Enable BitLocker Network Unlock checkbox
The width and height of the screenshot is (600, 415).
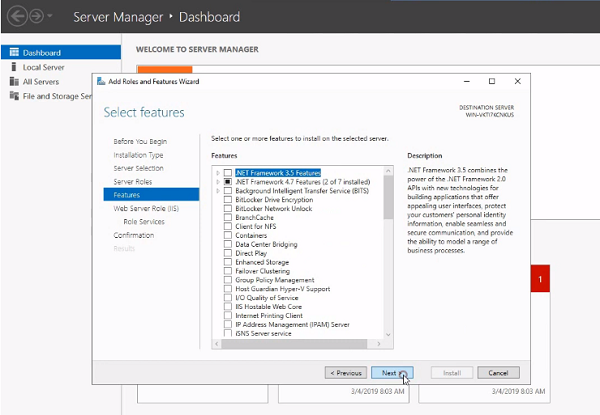tap(228, 208)
